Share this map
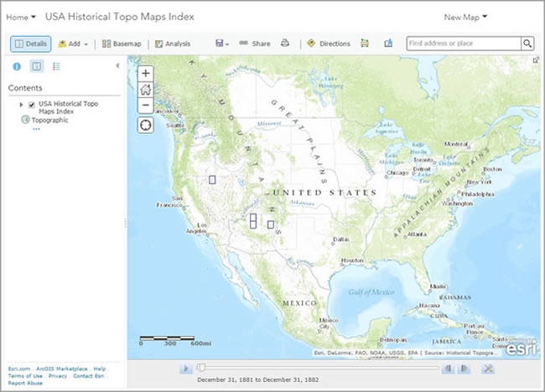 [x=255, y=44]
